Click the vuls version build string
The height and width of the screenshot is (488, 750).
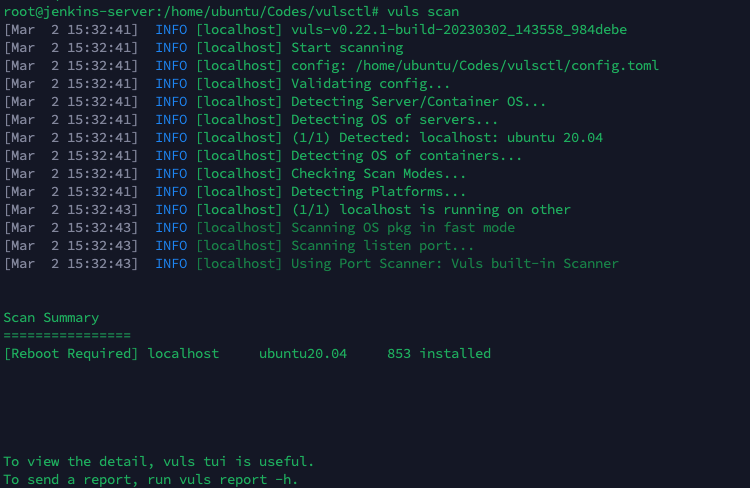[x=459, y=30]
